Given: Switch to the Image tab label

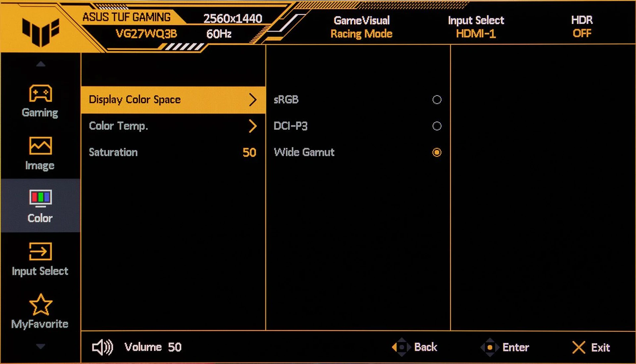Looking at the screenshot, I should [x=40, y=165].
